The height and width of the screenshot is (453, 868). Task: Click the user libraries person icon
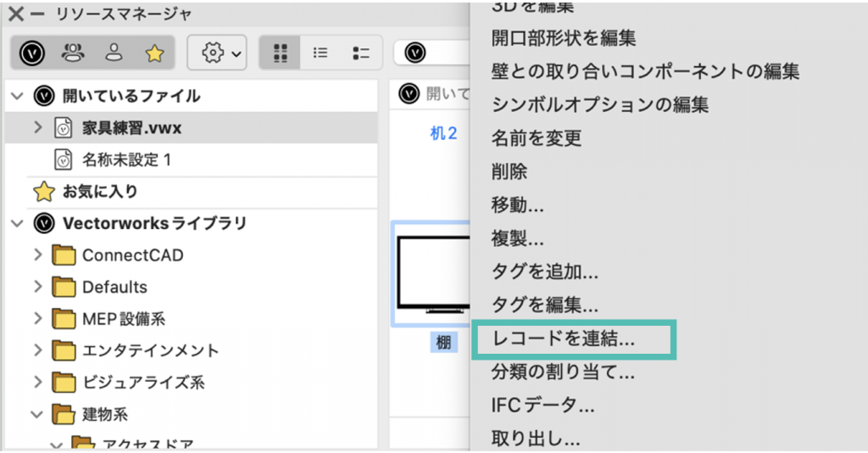[114, 53]
